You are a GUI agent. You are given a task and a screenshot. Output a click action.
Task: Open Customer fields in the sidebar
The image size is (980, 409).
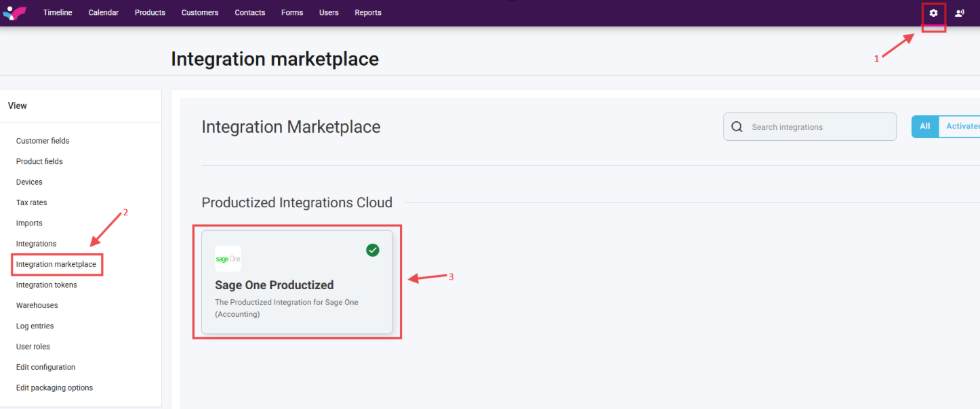click(x=43, y=141)
